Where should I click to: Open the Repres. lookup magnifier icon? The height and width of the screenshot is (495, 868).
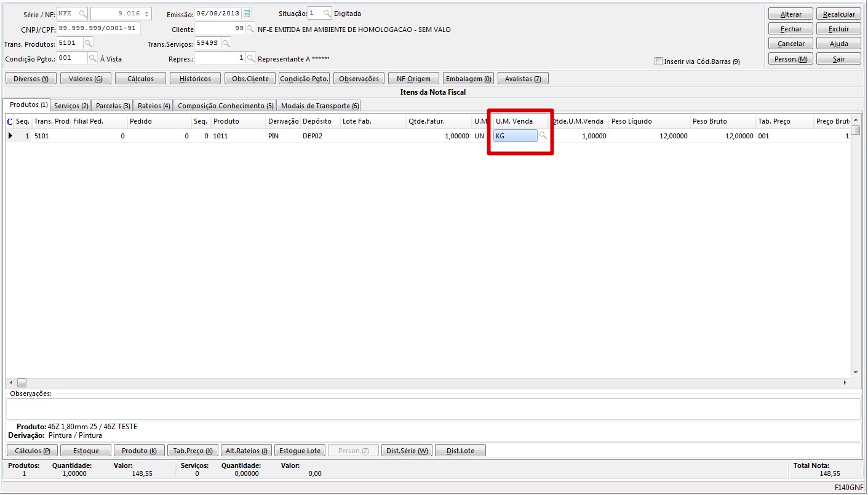pyautogui.click(x=250, y=58)
